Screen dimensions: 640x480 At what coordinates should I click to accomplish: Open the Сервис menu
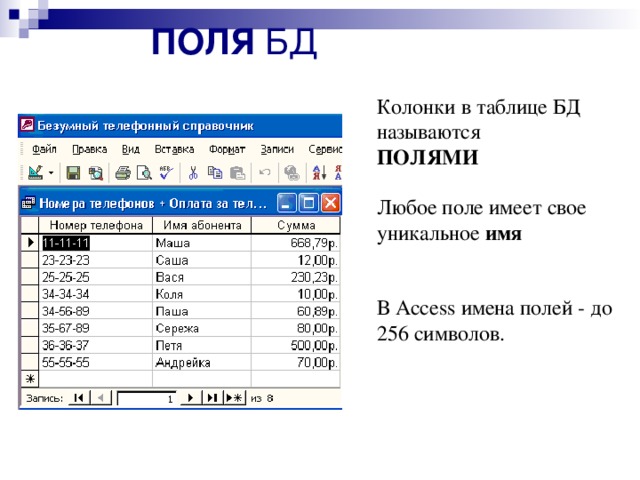tap(325, 150)
